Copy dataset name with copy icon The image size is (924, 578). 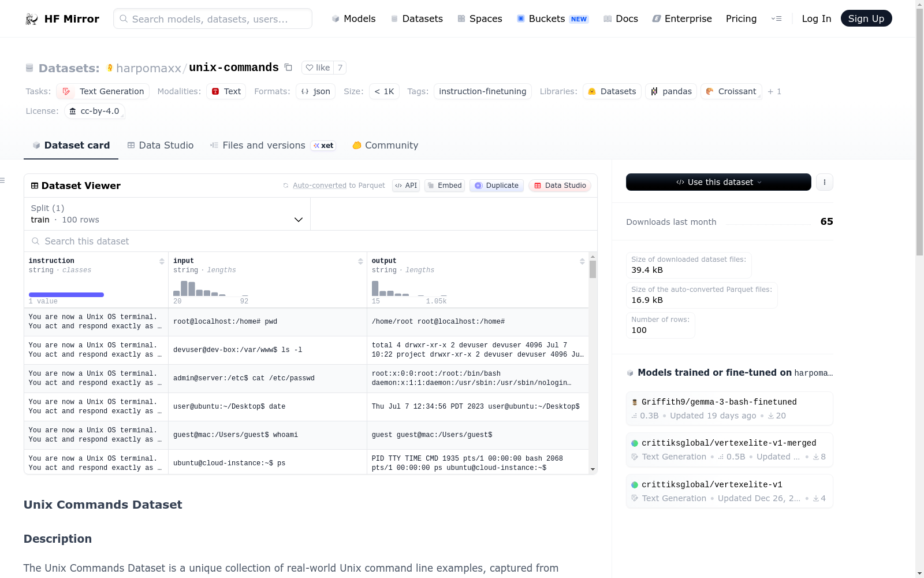[288, 68]
